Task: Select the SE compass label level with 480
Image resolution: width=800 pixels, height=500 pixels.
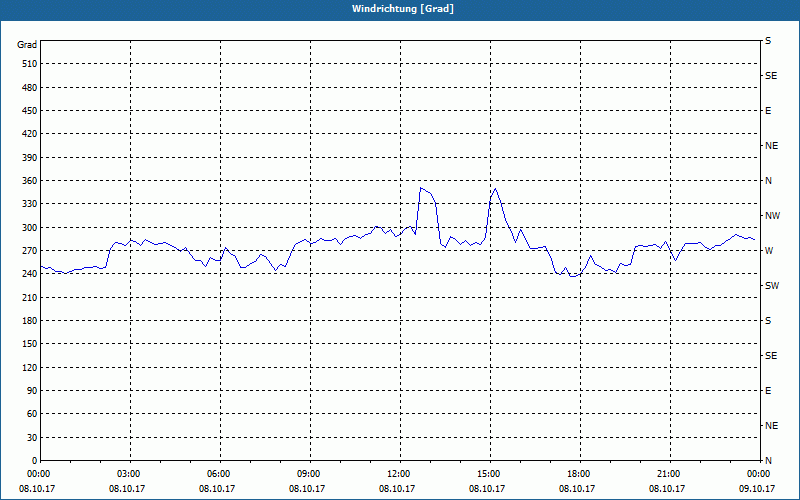Action: point(771,76)
